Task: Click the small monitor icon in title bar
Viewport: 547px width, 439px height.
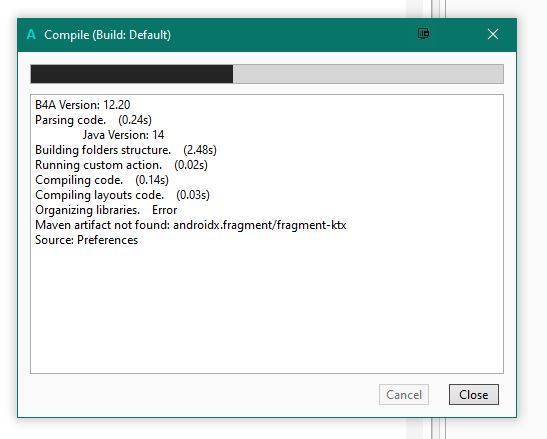Action: [424, 34]
